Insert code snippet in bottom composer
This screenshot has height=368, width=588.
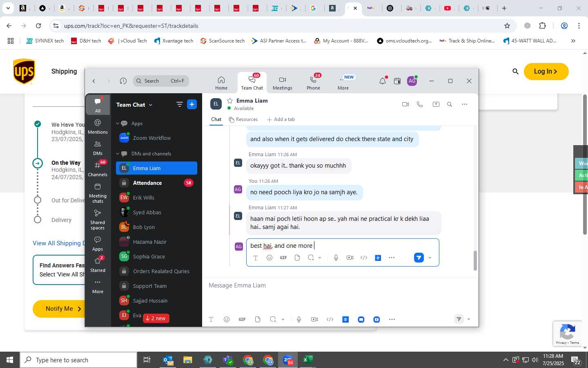(330, 319)
